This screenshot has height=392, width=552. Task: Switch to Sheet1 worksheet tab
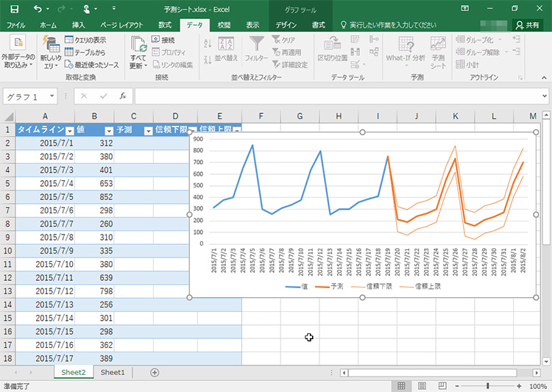tap(113, 373)
